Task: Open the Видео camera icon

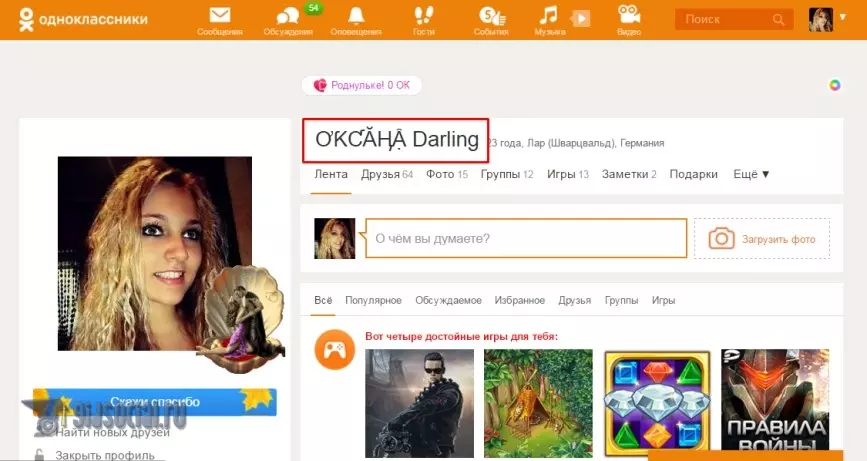Action: (628, 17)
